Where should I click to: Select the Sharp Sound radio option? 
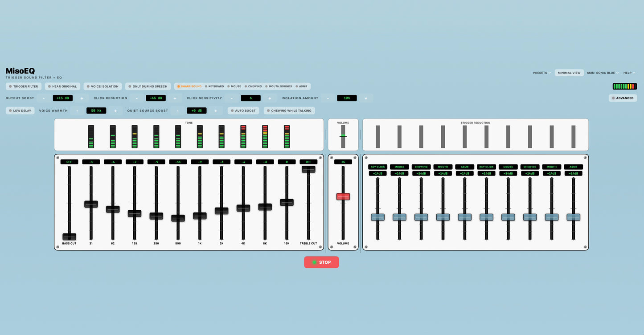point(189,86)
